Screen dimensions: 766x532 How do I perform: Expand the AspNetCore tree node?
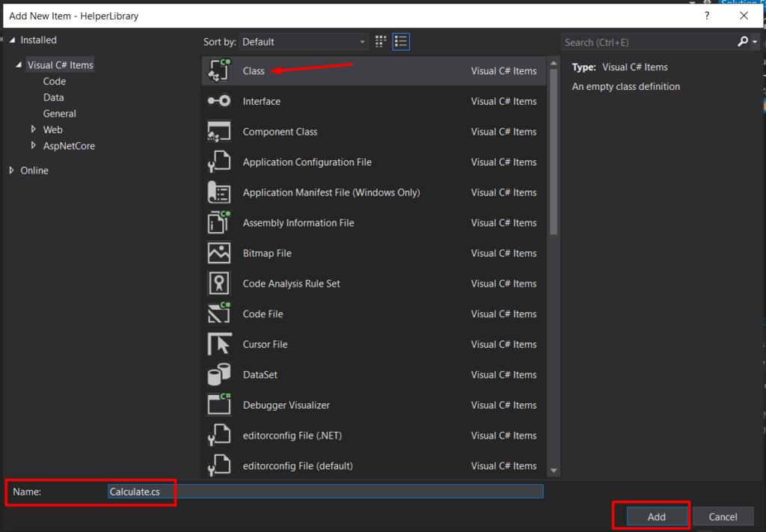point(34,145)
